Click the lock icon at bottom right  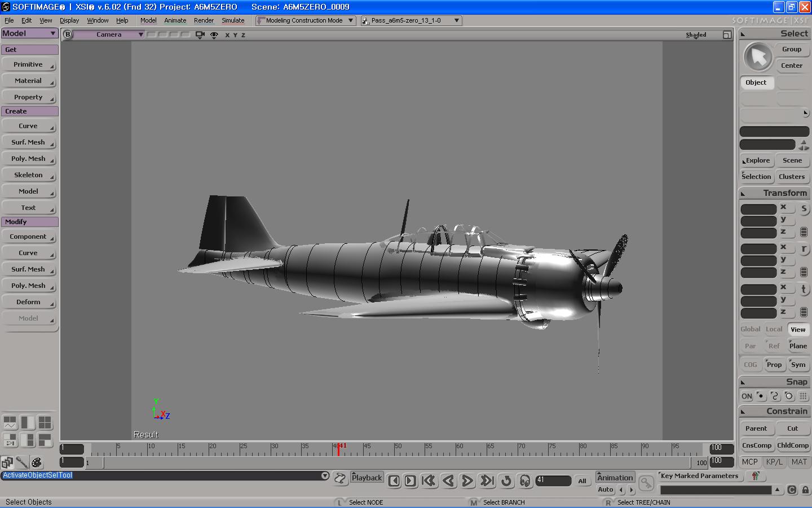pyautogui.click(x=806, y=490)
